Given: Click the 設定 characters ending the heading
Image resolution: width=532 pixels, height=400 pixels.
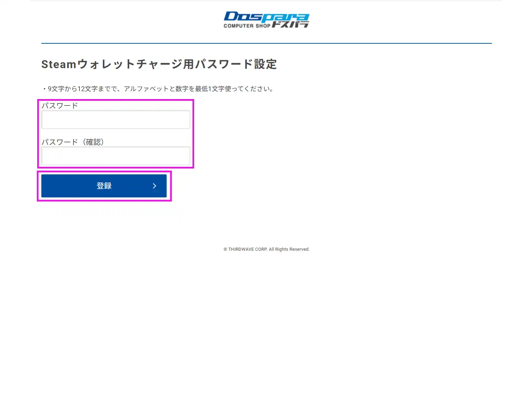Looking at the screenshot, I should (x=265, y=64).
